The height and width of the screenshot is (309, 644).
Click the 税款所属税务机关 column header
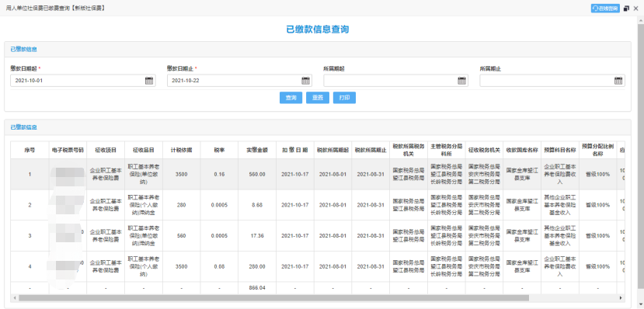point(409,150)
